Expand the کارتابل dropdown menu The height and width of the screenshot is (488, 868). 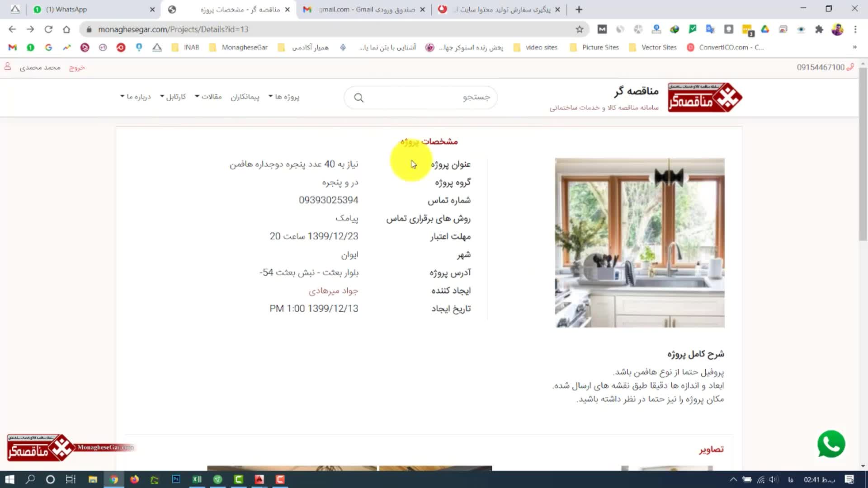pyautogui.click(x=173, y=97)
